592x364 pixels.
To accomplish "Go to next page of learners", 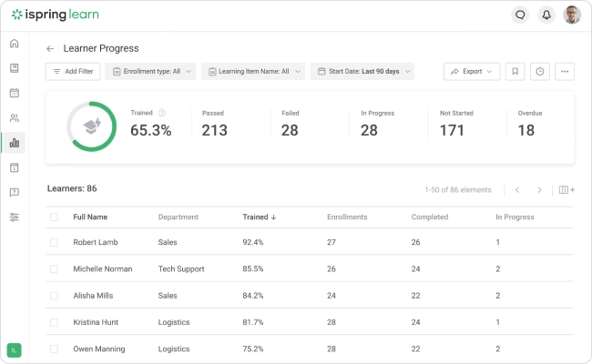I will click(x=539, y=189).
